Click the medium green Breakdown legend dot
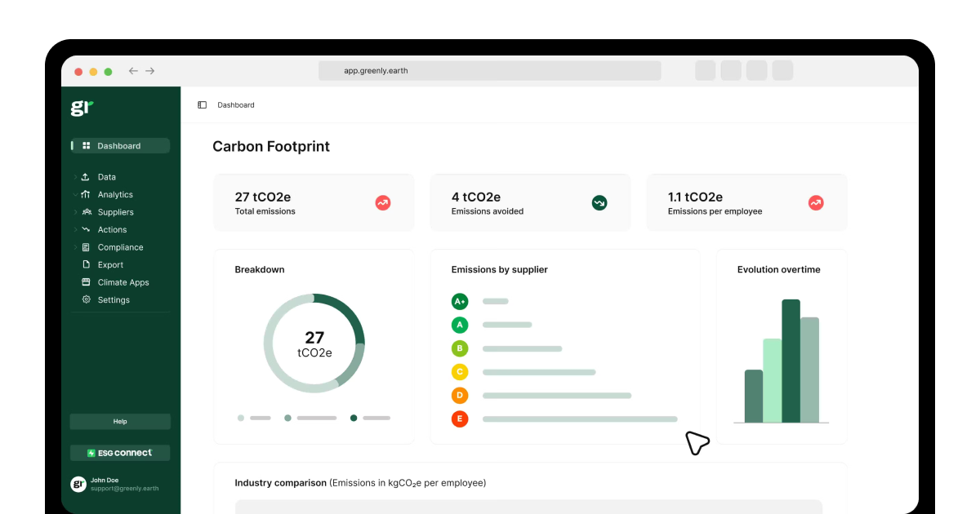980x514 pixels. tap(287, 418)
